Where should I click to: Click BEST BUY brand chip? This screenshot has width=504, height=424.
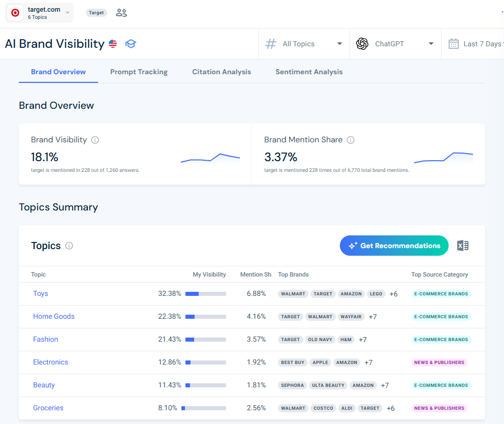click(293, 362)
